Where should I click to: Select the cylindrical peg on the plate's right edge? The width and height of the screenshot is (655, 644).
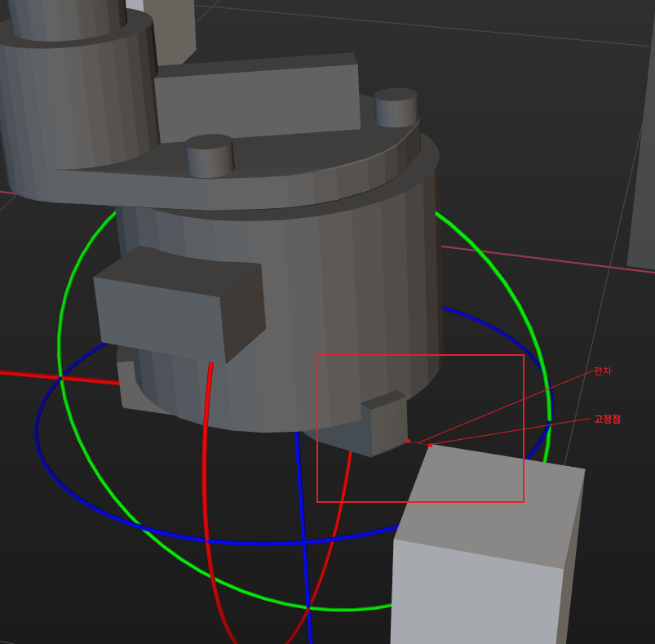tap(396, 108)
